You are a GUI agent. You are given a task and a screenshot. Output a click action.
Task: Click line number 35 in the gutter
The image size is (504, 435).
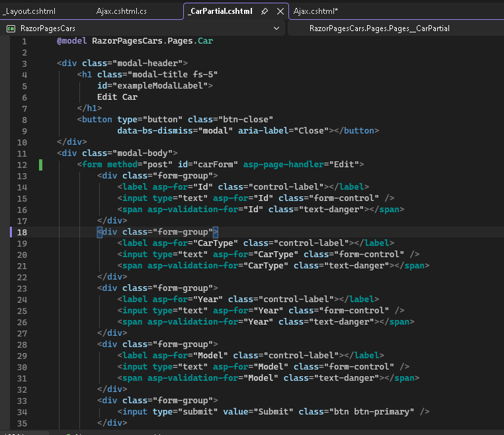click(22, 422)
